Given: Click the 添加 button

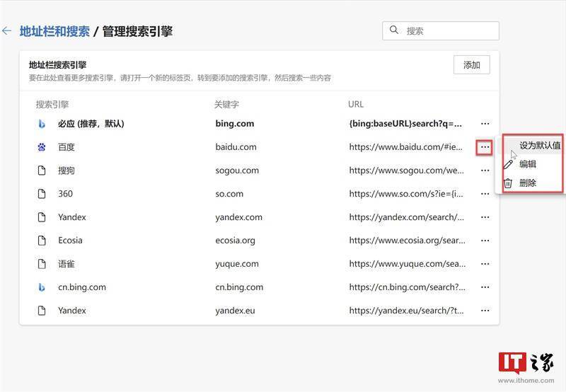Looking at the screenshot, I should tap(471, 65).
